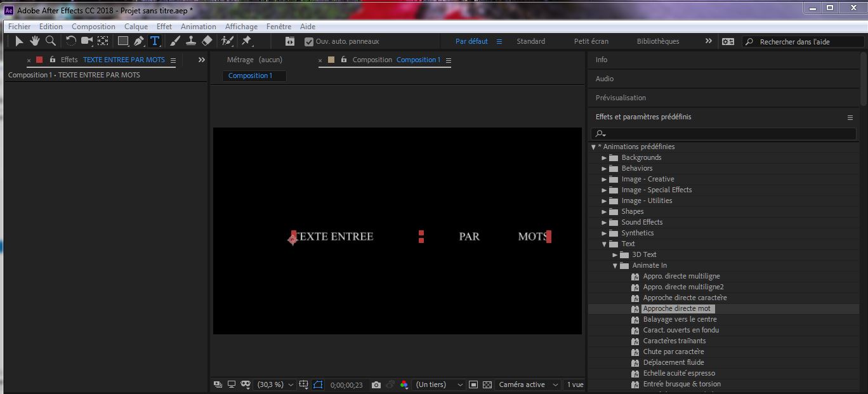Take a snapshot with camera icon
The width and height of the screenshot is (868, 394).
click(376, 384)
